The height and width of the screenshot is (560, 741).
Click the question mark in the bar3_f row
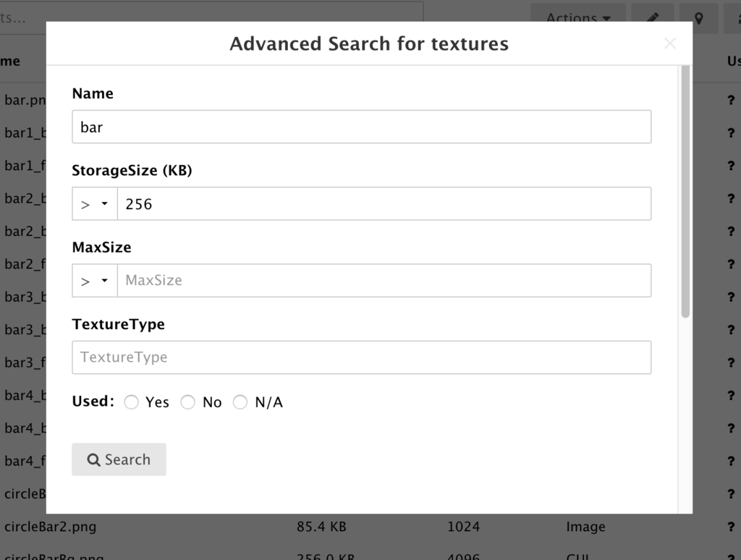tap(731, 362)
